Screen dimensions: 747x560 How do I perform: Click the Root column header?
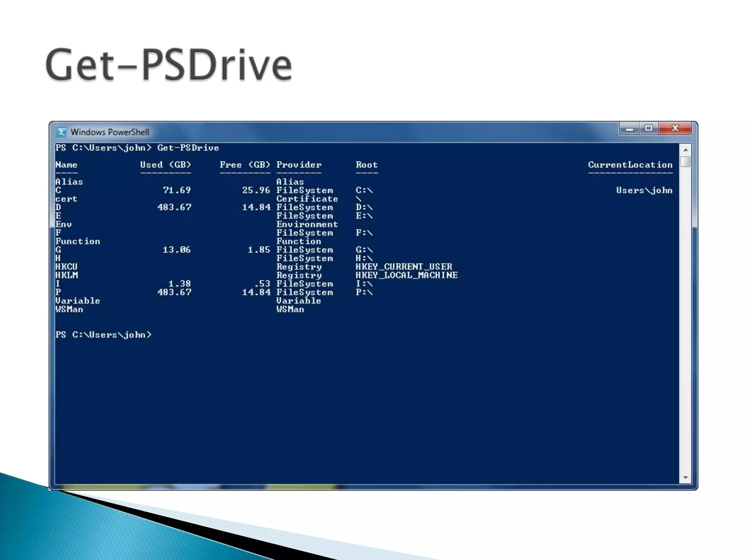click(x=367, y=165)
